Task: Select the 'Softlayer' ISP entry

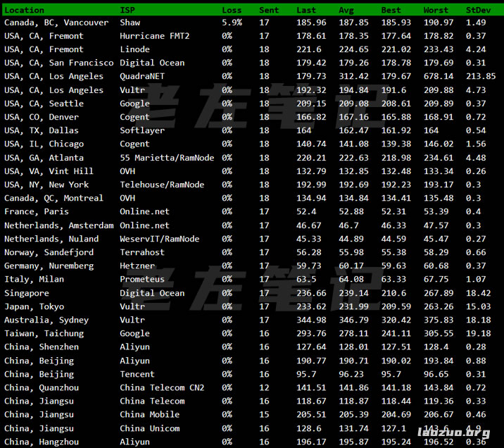Action: (x=142, y=130)
